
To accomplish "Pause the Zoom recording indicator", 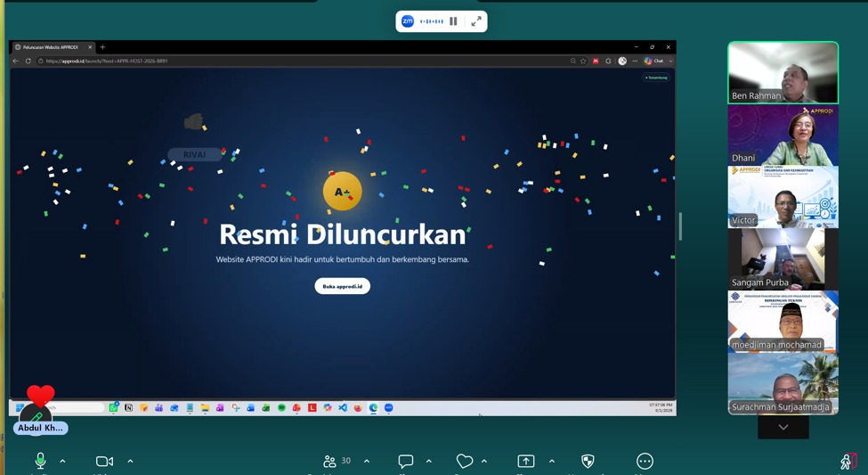I will (453, 21).
